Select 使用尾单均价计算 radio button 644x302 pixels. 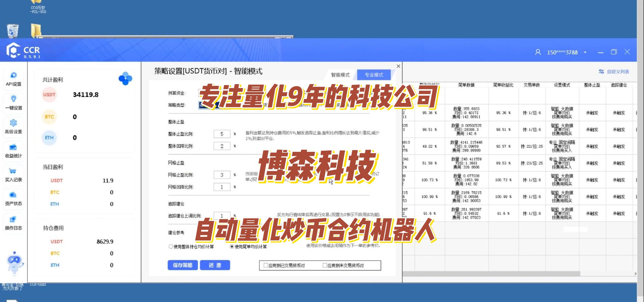(x=232, y=246)
